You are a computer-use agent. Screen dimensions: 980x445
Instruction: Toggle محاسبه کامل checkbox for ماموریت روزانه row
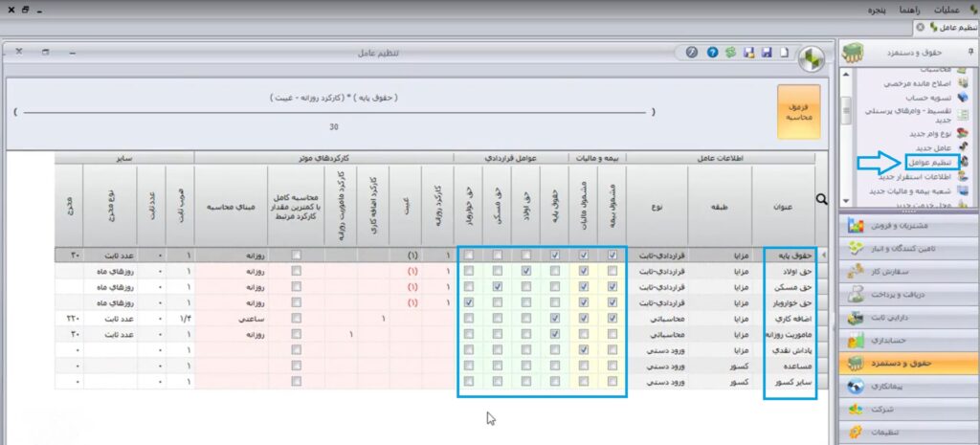[x=297, y=334]
